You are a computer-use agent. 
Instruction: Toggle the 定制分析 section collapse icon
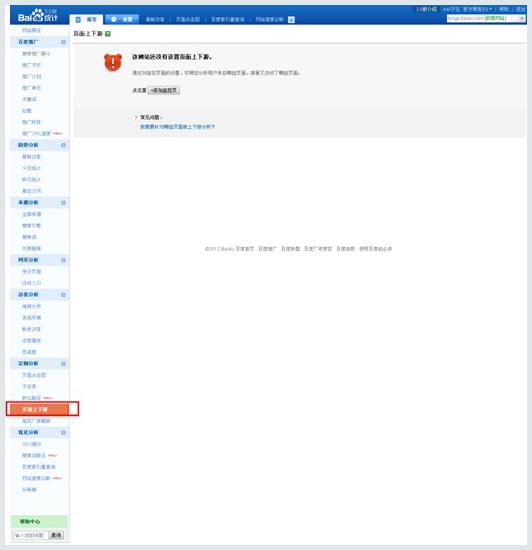[x=63, y=364]
